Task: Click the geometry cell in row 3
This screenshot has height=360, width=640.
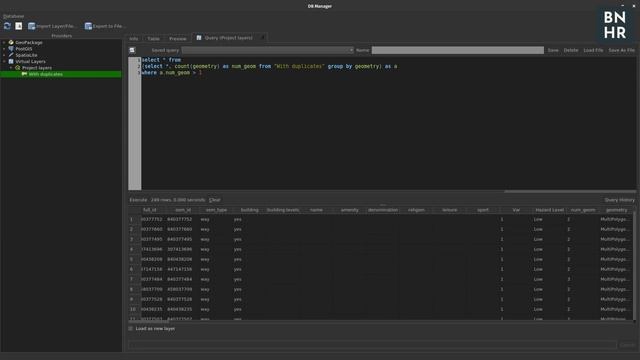Action: 616,239
